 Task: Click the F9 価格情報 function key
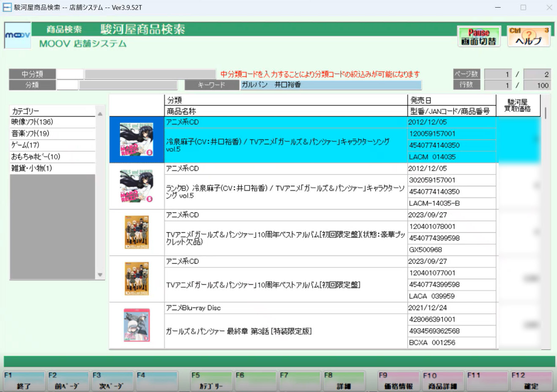[399, 381]
